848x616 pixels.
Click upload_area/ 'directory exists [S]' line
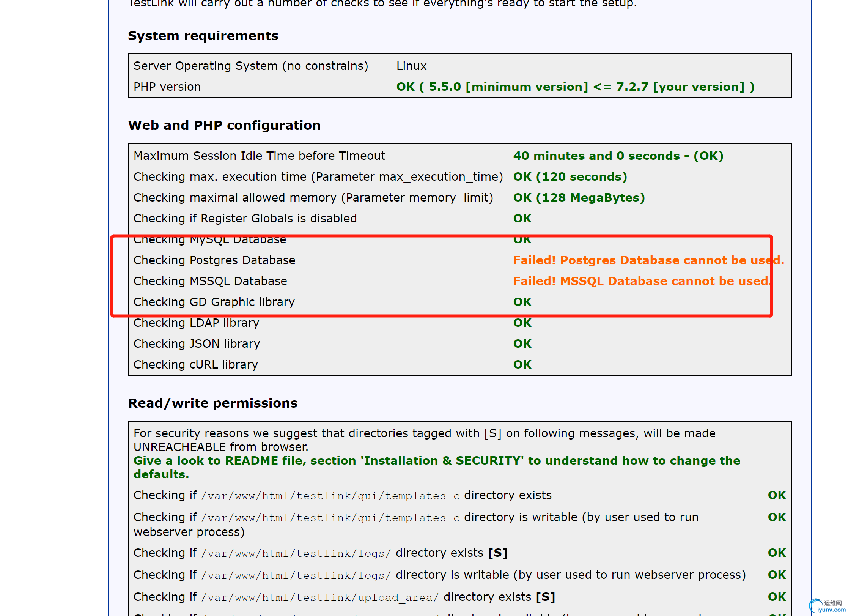(344, 597)
